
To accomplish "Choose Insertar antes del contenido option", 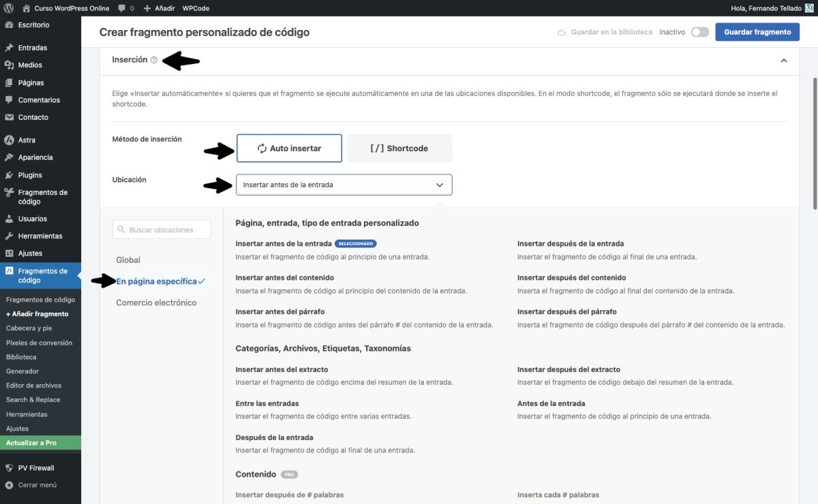I will point(285,278).
